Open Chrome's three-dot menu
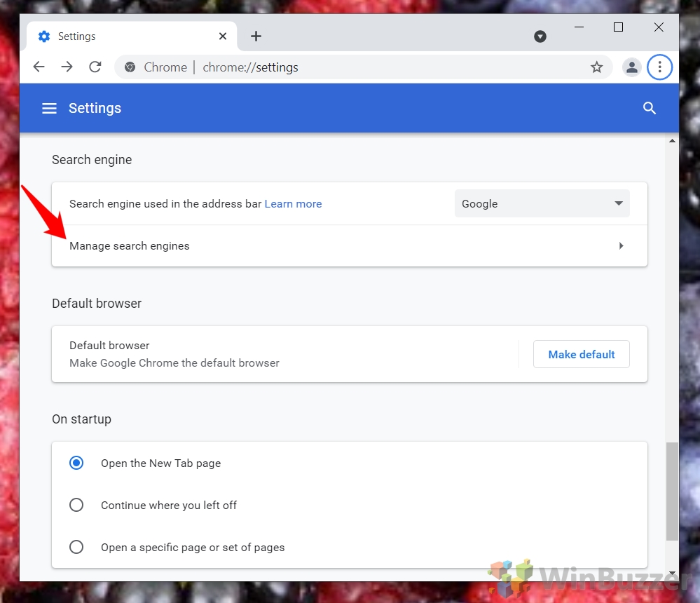 click(659, 67)
